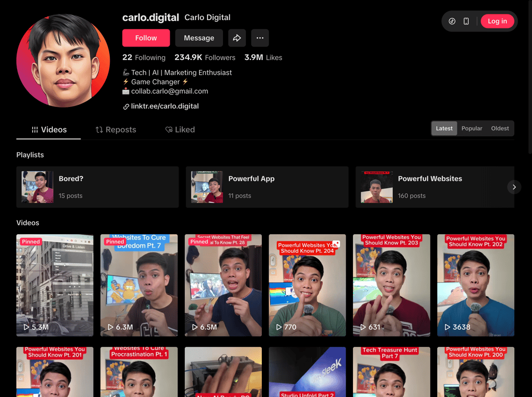Switch to the Liked tab
Screen dimensions: 532x397
pyautogui.click(x=180, y=130)
